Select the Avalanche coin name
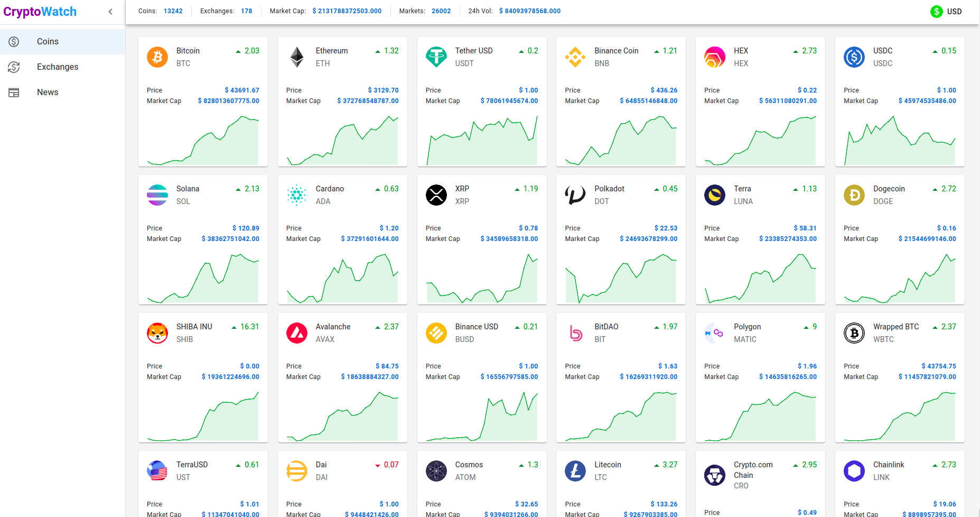This screenshot has height=517, width=980. coord(333,327)
